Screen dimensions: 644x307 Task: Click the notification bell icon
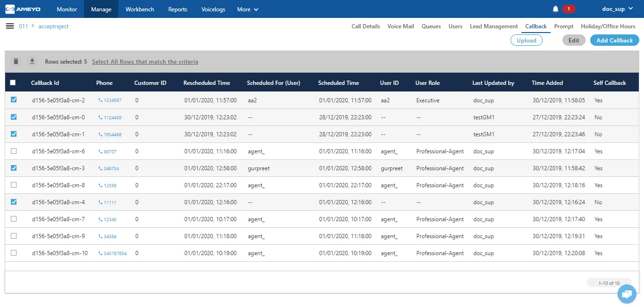pos(555,9)
